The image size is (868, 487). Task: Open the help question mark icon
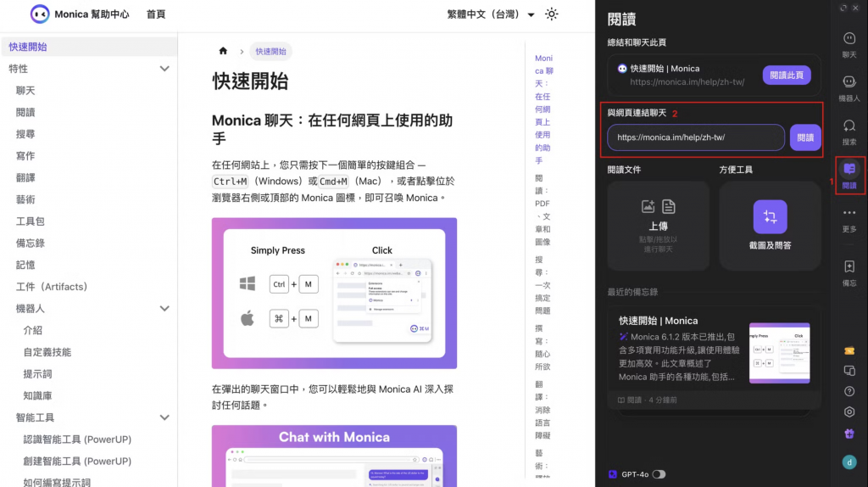[849, 391]
